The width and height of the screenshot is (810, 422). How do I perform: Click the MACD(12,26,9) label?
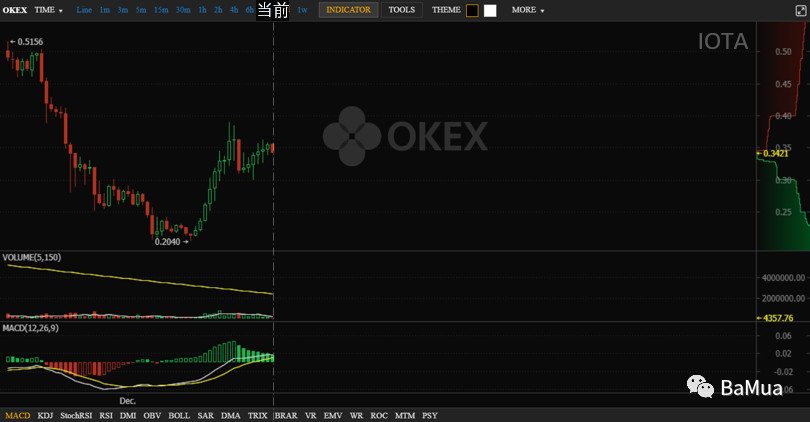pyautogui.click(x=30, y=328)
